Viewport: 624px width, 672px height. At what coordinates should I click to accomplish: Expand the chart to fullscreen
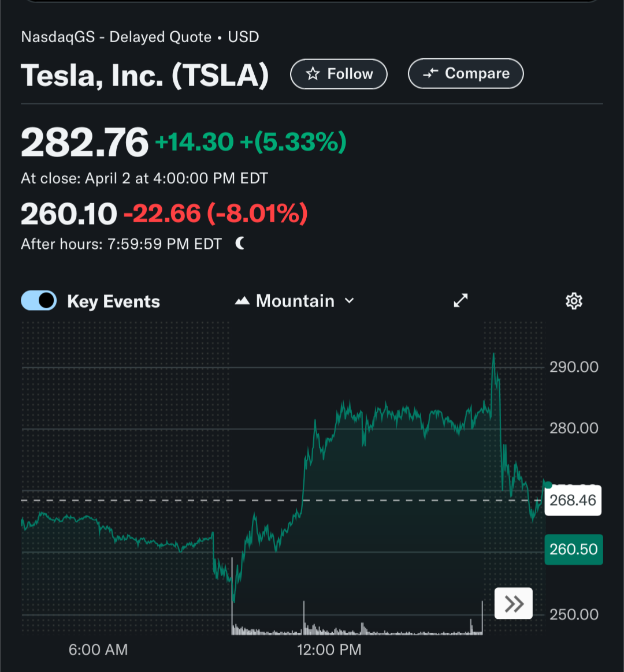(460, 301)
